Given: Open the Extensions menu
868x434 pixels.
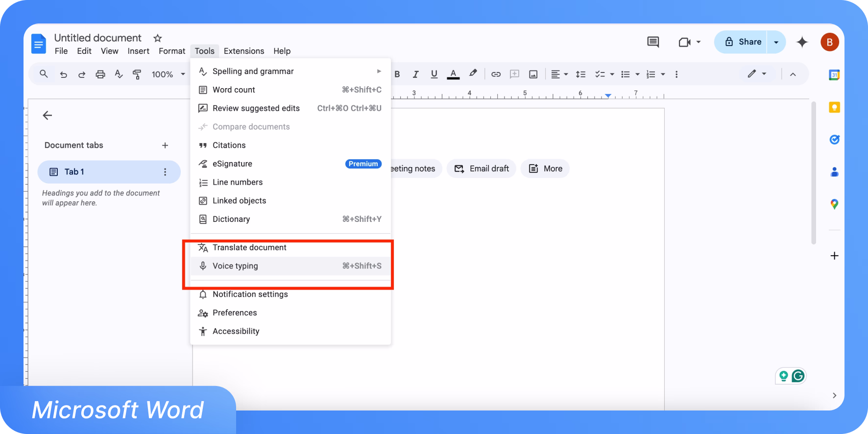Looking at the screenshot, I should tap(244, 51).
